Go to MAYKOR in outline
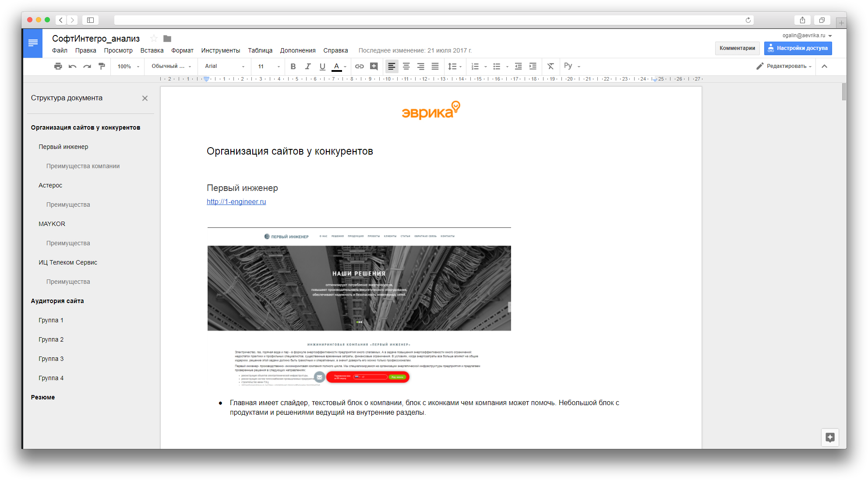868x480 pixels. click(52, 224)
